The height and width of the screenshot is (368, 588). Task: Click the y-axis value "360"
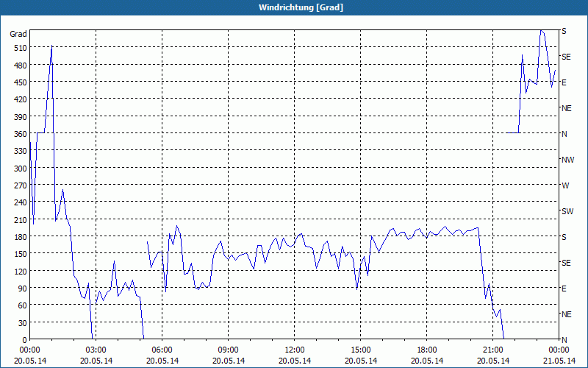(21, 134)
